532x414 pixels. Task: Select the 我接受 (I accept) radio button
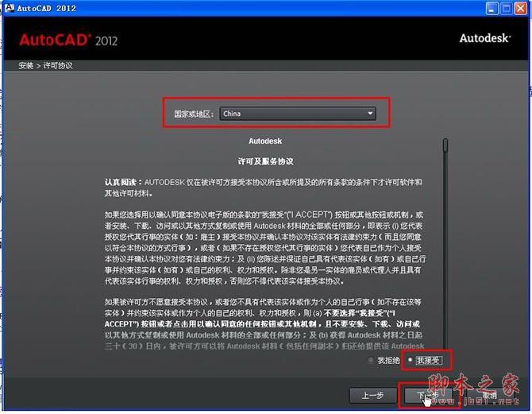(x=411, y=360)
